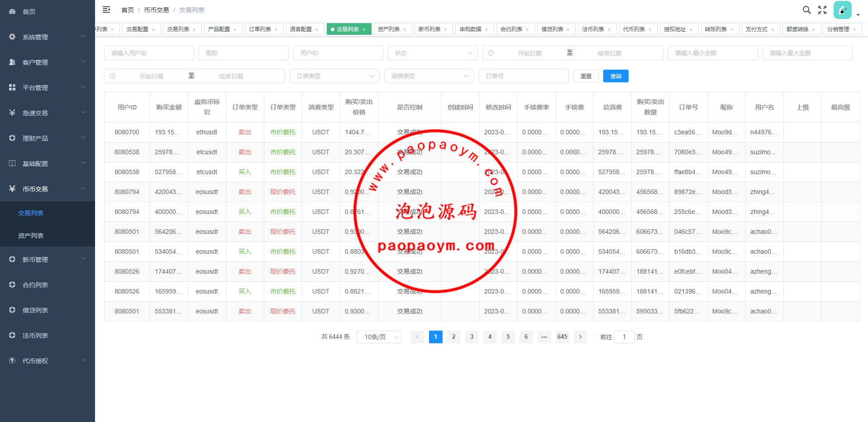Click the 查询 search button

coord(616,76)
